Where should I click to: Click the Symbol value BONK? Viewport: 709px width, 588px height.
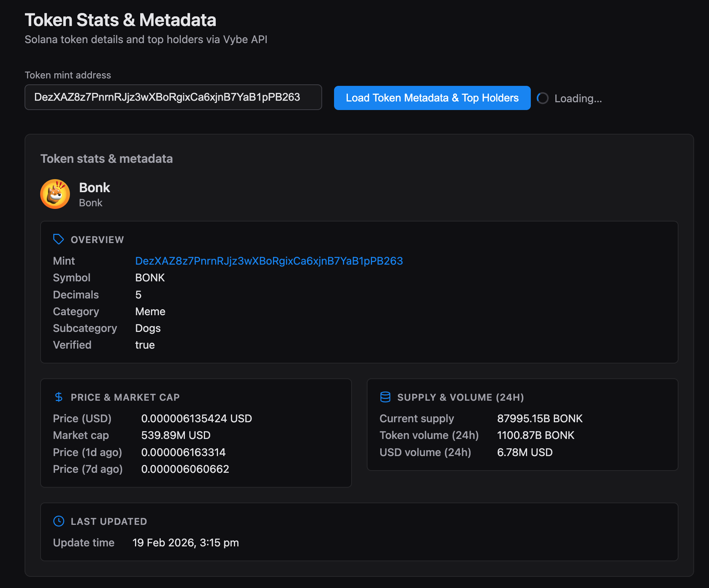(150, 278)
